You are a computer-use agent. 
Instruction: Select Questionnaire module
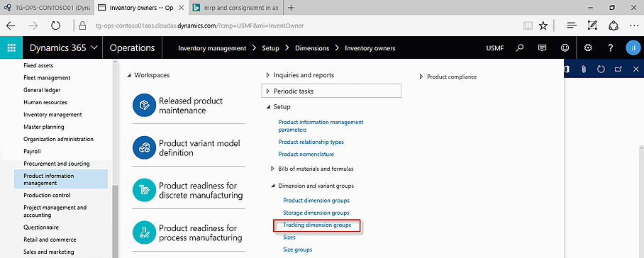(x=41, y=228)
